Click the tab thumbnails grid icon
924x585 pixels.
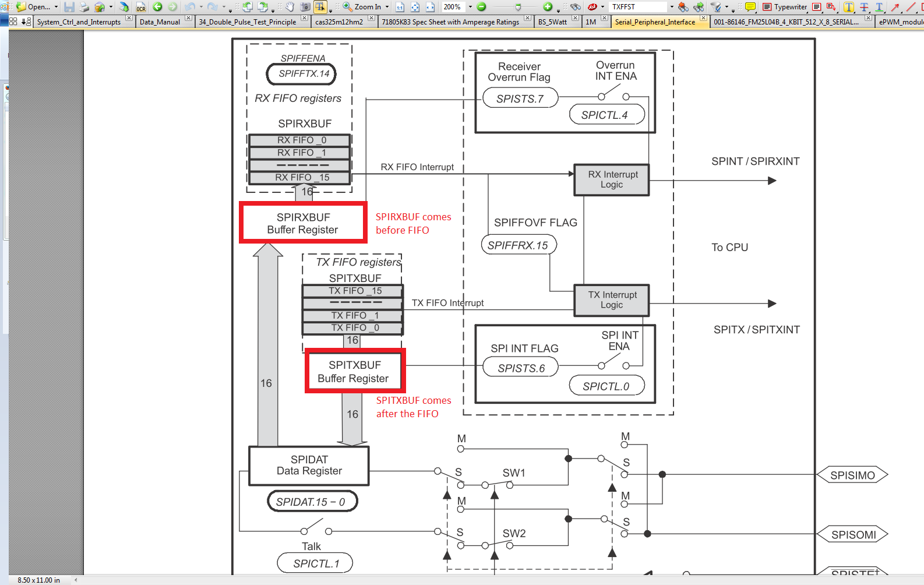(x=13, y=22)
